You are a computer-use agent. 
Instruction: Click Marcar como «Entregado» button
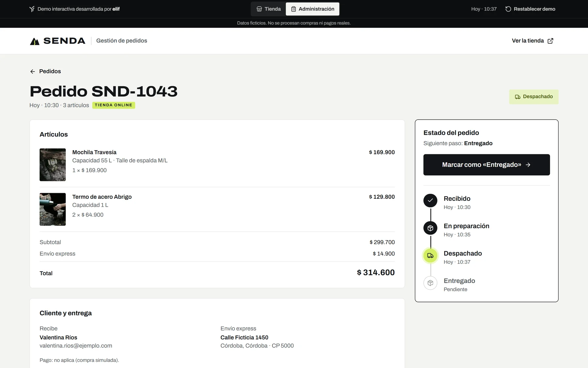click(x=486, y=165)
